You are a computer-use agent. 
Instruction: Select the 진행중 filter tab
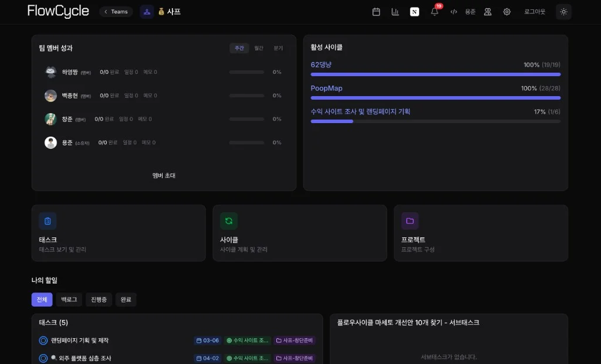pyautogui.click(x=99, y=300)
